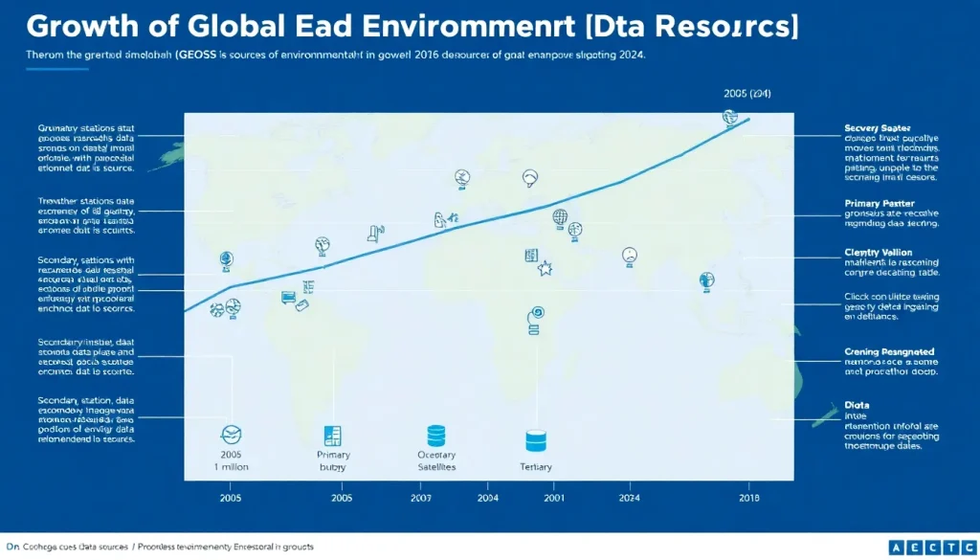The height and width of the screenshot is (560, 980).
Task: Select the spiral cyclone icon
Action: (x=536, y=321)
